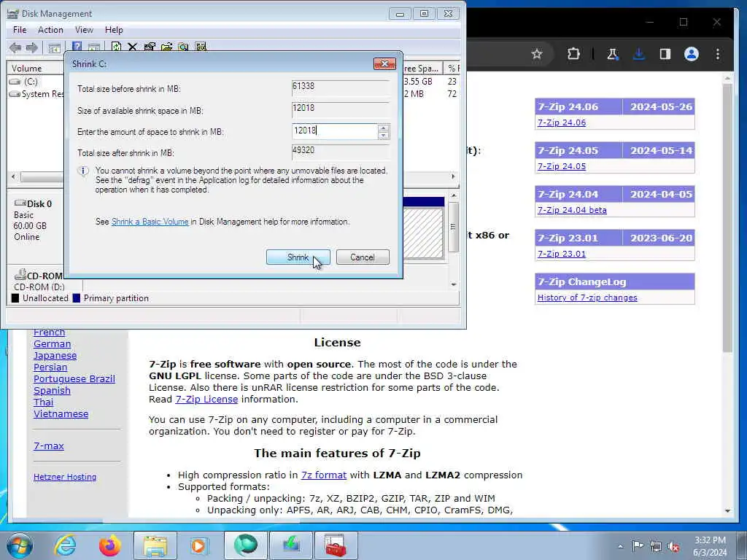Increase shrink amount with up spinner arrow
The image size is (747, 560).
383,128
